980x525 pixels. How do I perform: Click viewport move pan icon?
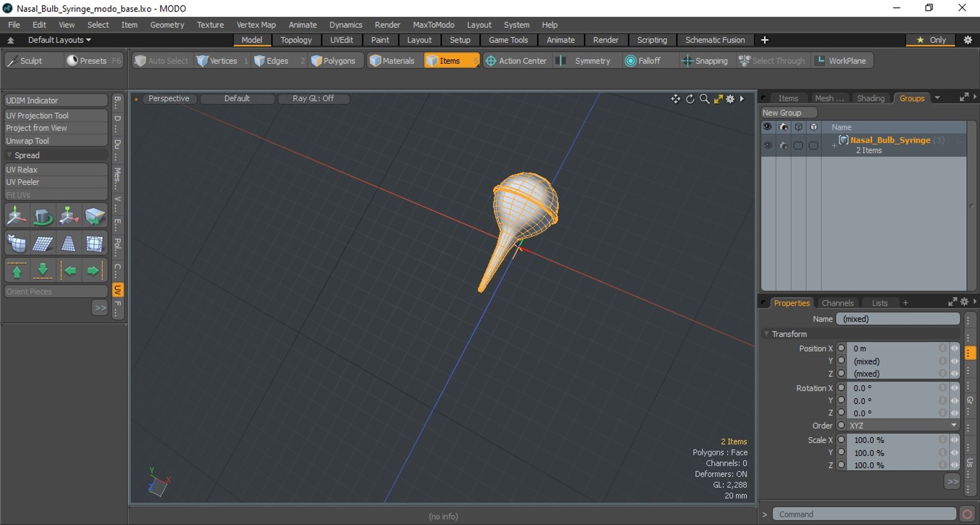click(x=676, y=99)
